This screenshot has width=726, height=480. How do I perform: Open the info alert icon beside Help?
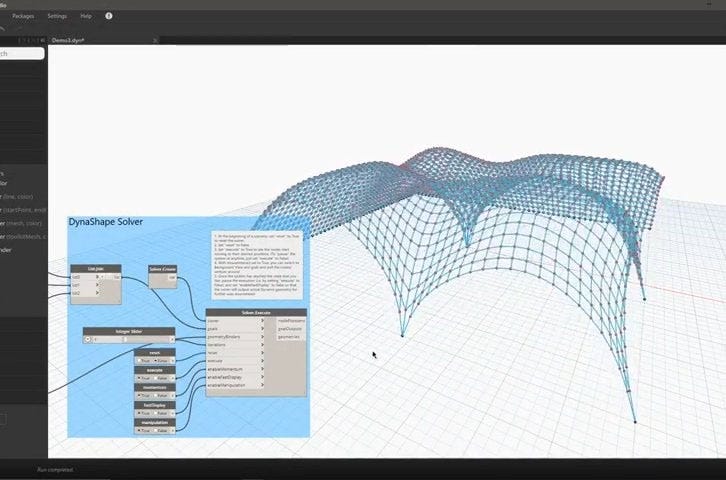click(x=108, y=16)
